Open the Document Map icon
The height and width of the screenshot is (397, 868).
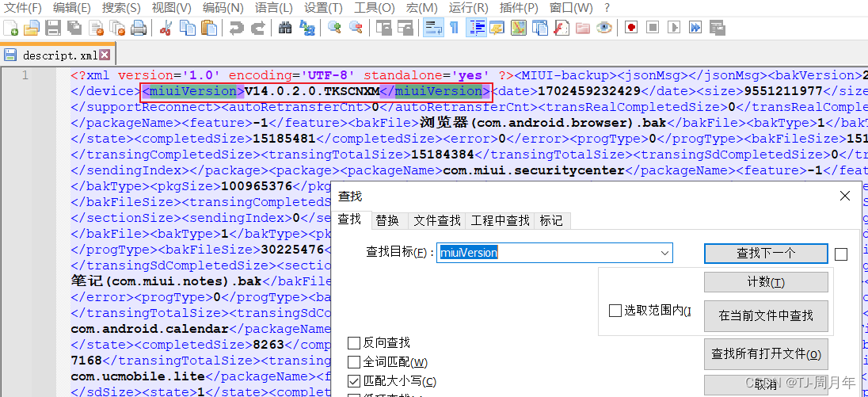518,27
